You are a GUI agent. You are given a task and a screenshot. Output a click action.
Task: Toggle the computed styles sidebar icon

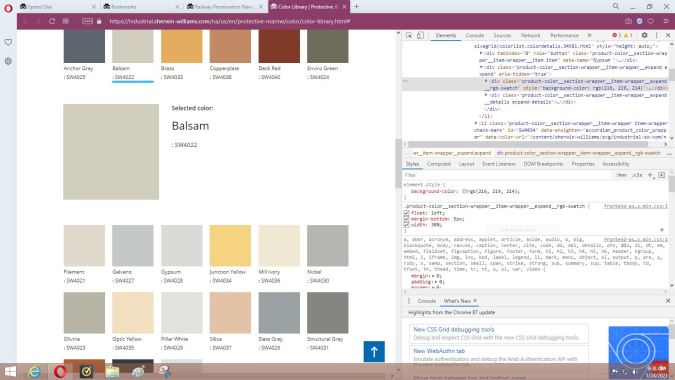tap(662, 175)
